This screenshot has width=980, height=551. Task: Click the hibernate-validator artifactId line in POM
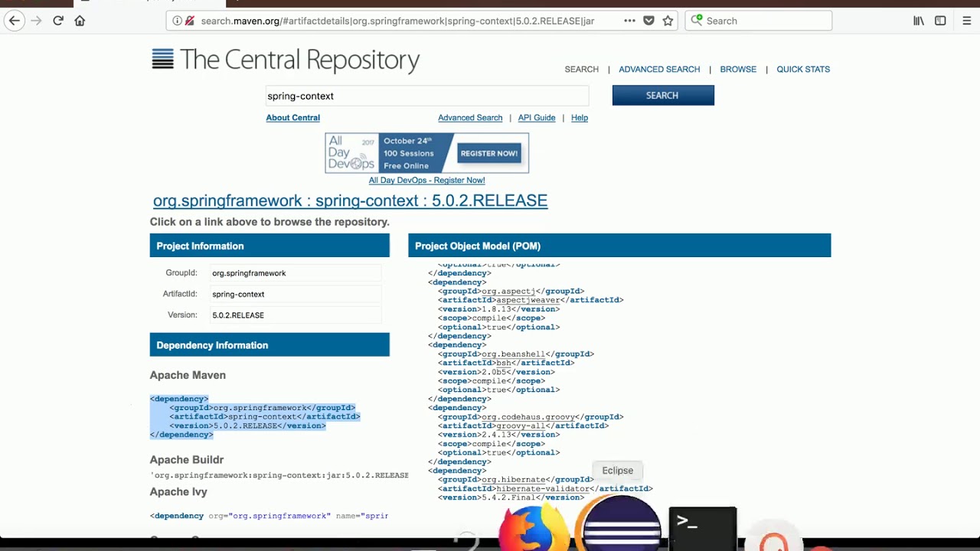tap(545, 488)
